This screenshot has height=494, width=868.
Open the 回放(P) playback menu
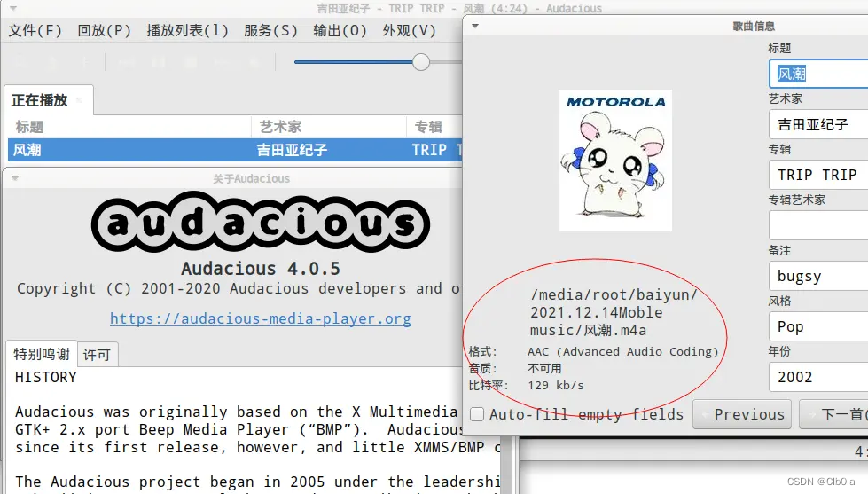pos(104,30)
